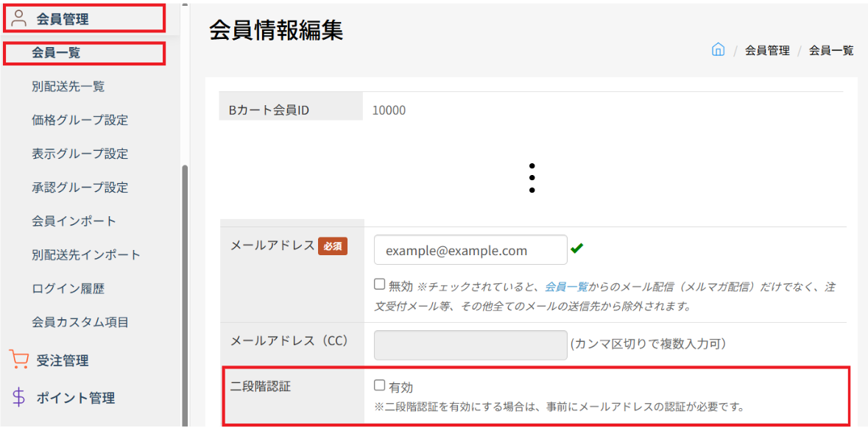Image resolution: width=868 pixels, height=428 pixels.
Task: Click the person icon beside 会員管理
Action: pos(19,18)
